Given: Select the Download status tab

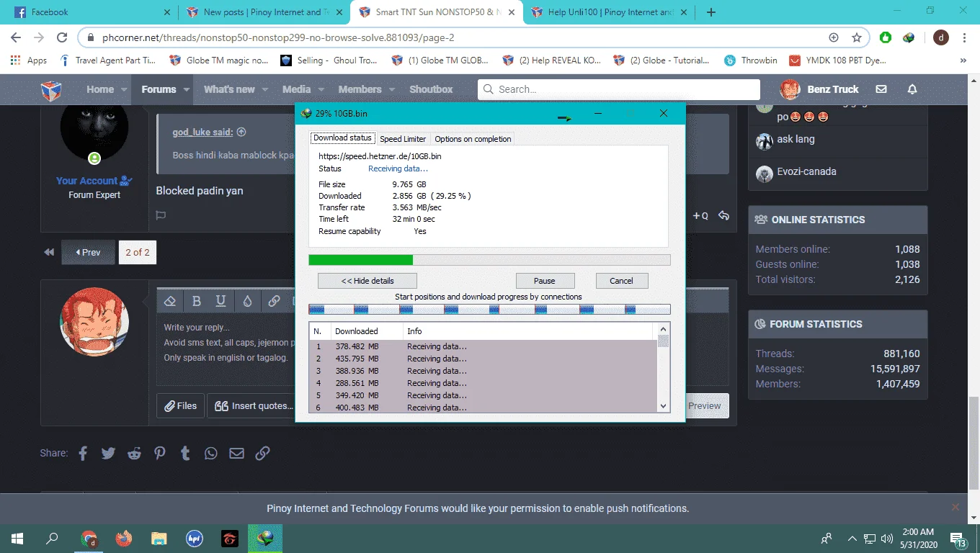Looking at the screenshot, I should [x=343, y=138].
